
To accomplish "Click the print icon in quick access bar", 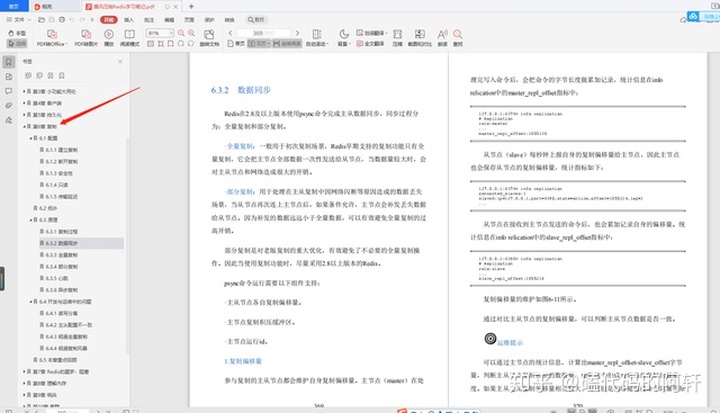I will pyautogui.click(x=62, y=20).
